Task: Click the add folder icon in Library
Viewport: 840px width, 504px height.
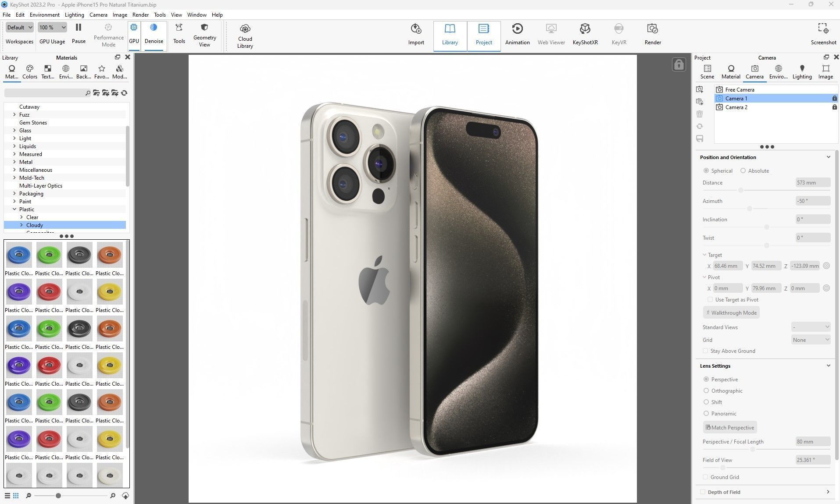Action: (96, 93)
